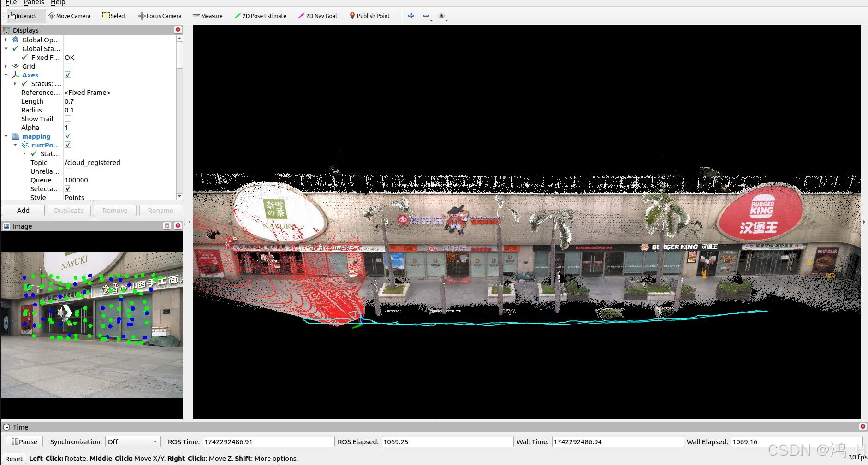Click the Radius value 0.1
The image size is (868, 465).
point(69,110)
